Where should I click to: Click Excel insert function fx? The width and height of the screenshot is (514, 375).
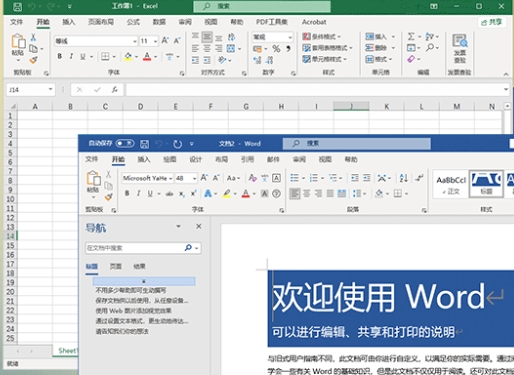click(114, 89)
